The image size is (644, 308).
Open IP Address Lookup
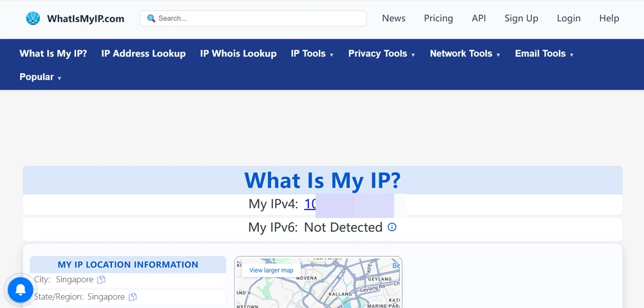point(144,54)
